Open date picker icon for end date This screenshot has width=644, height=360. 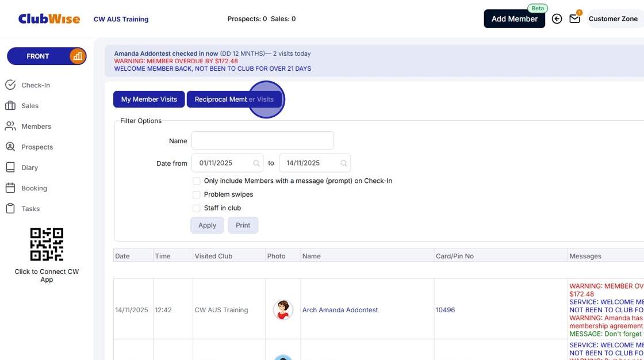pyautogui.click(x=344, y=163)
